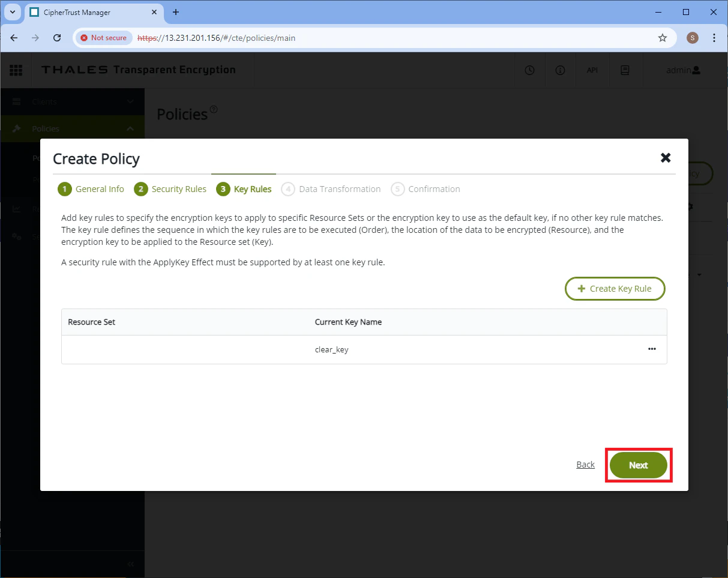Open Chrome three-dot menu

click(714, 38)
